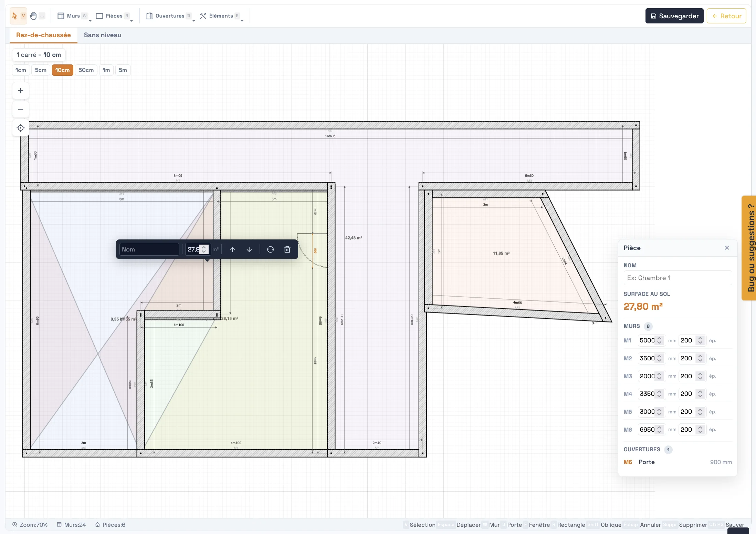
Task: Click the 27,80 m² surface value
Action: [x=643, y=306]
